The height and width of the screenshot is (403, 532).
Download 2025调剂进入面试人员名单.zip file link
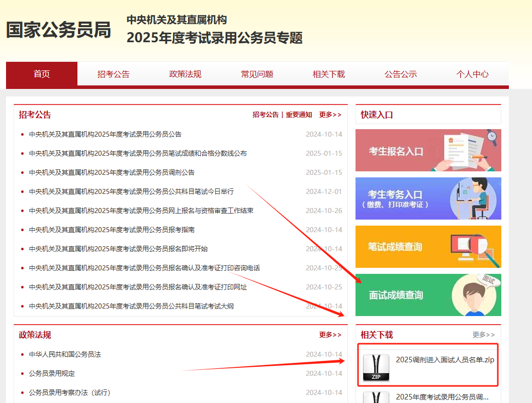tap(445, 360)
